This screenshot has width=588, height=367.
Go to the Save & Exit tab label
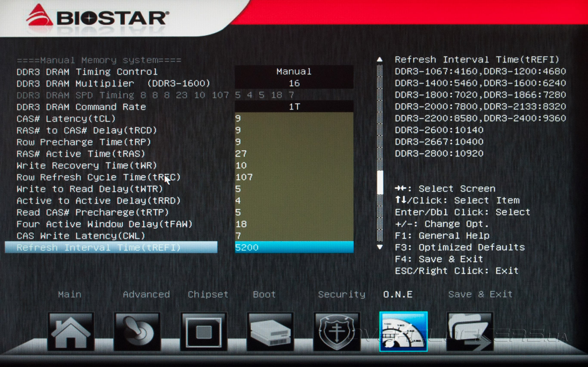[x=480, y=295]
